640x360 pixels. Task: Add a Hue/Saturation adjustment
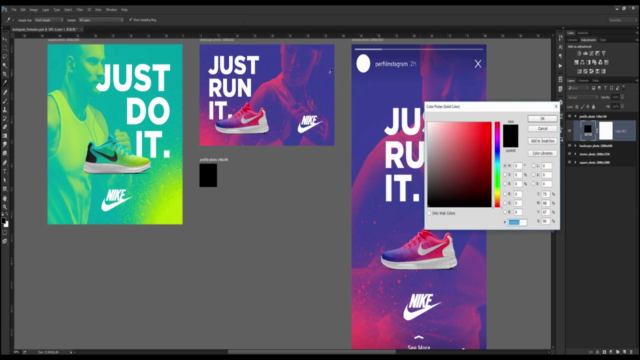click(576, 62)
